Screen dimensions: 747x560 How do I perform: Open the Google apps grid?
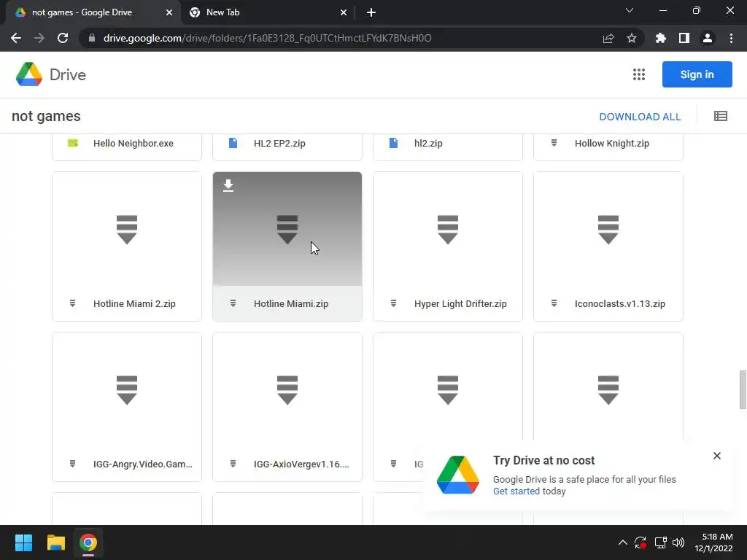pos(639,74)
